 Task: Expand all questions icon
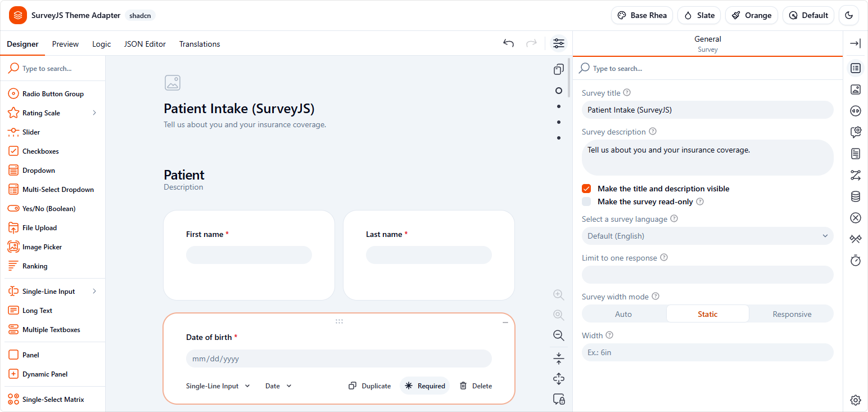[559, 379]
